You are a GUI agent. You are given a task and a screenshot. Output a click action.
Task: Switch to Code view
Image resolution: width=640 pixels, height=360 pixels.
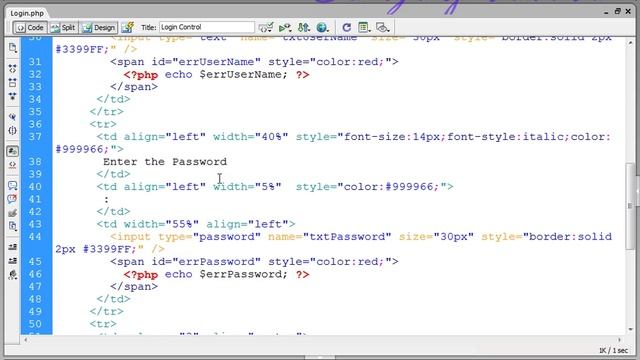tap(30, 27)
